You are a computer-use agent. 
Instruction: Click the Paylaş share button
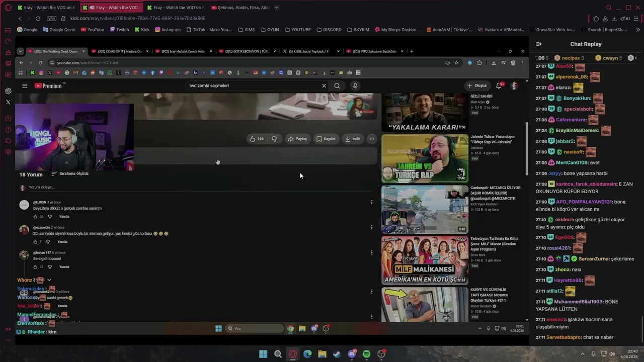pos(297,139)
